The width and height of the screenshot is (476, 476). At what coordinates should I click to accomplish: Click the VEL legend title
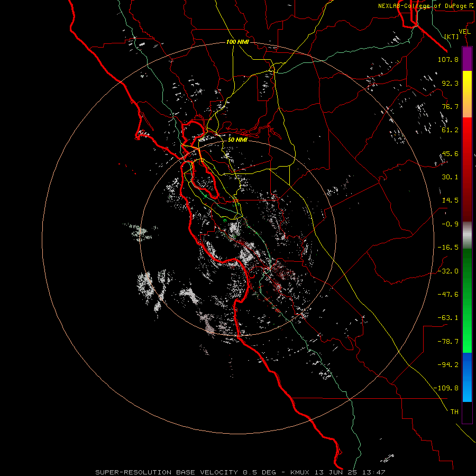(464, 32)
